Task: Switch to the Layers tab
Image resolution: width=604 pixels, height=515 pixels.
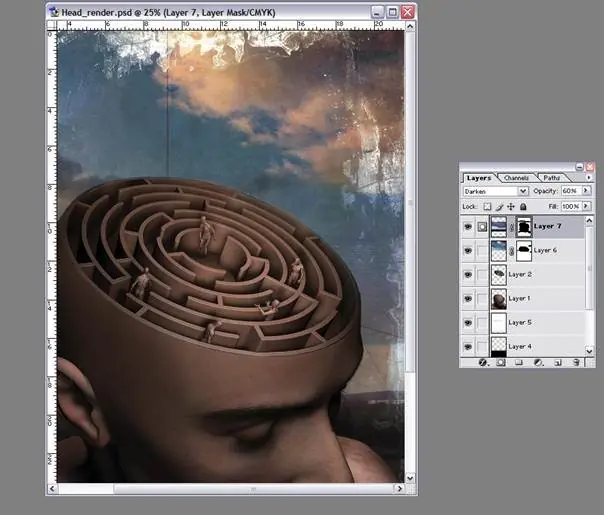Action: (478, 178)
